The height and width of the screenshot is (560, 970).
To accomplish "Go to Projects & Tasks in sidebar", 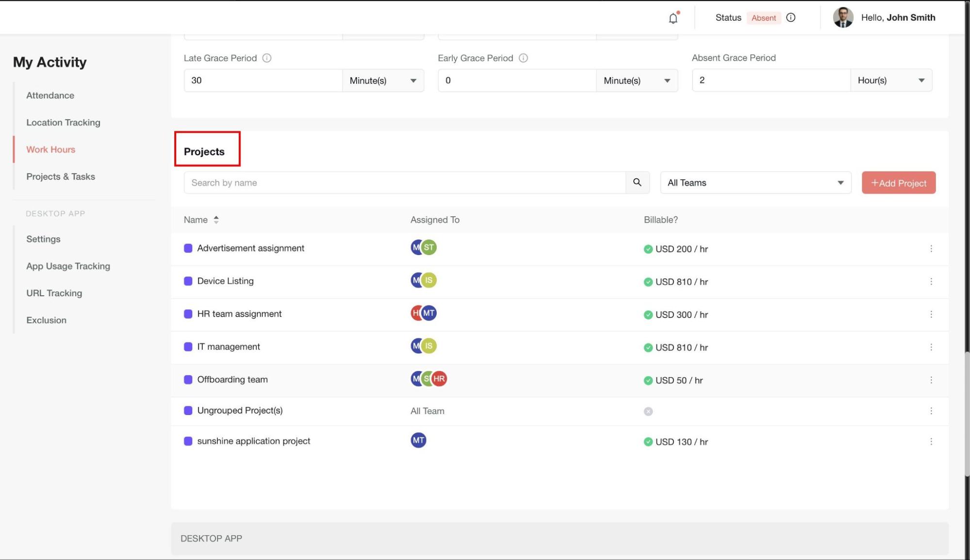I will 61,176.
